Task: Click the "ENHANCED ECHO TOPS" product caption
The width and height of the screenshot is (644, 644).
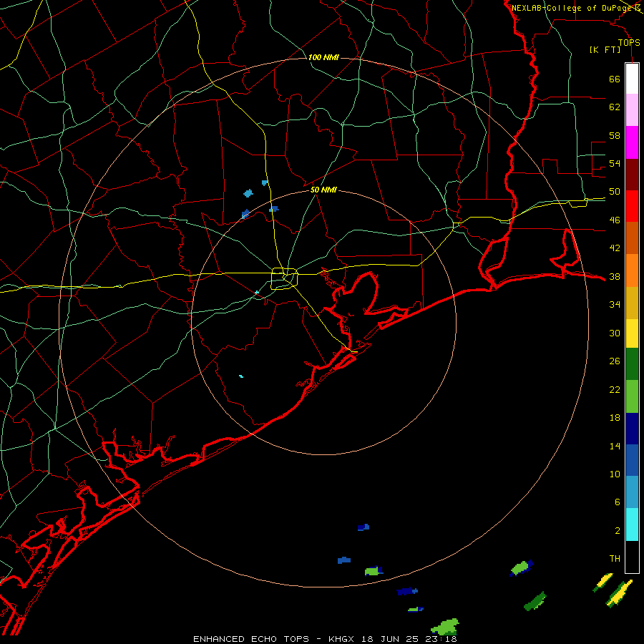Action: point(250,639)
